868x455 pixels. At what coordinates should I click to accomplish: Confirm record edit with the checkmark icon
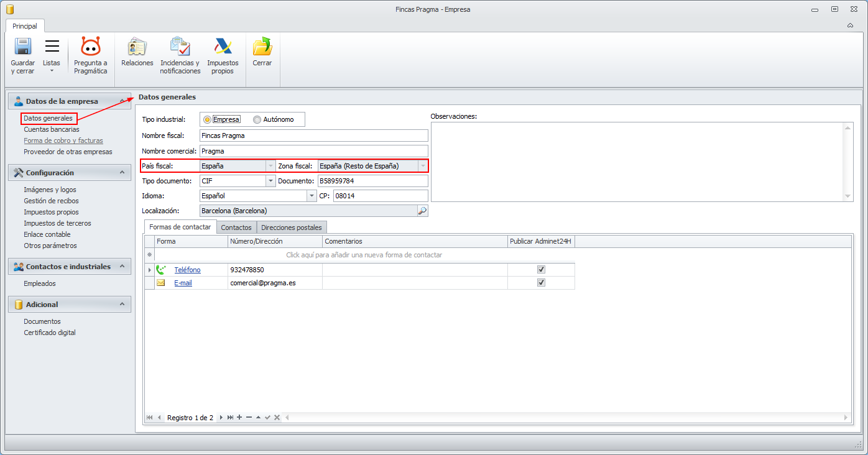[x=267, y=418]
